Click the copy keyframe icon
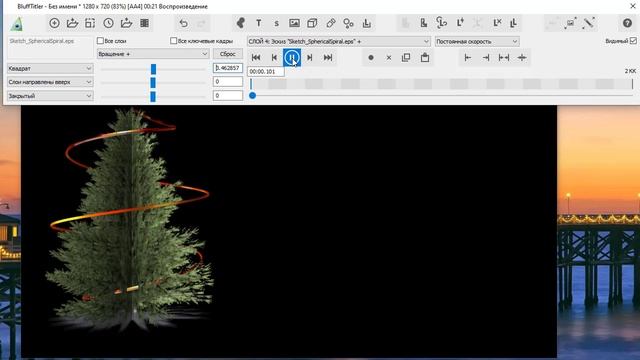 click(406, 58)
